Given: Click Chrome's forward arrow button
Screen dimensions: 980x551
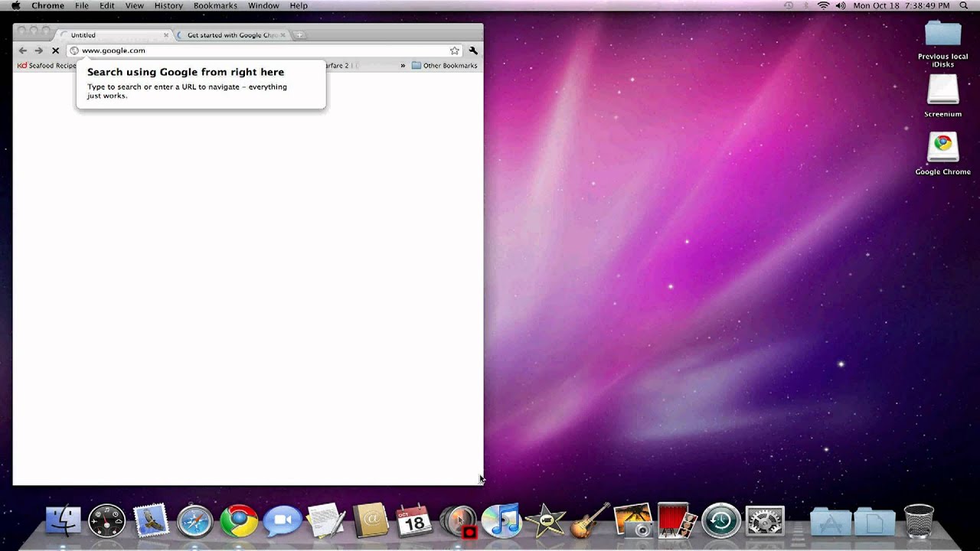Looking at the screenshot, I should point(38,51).
